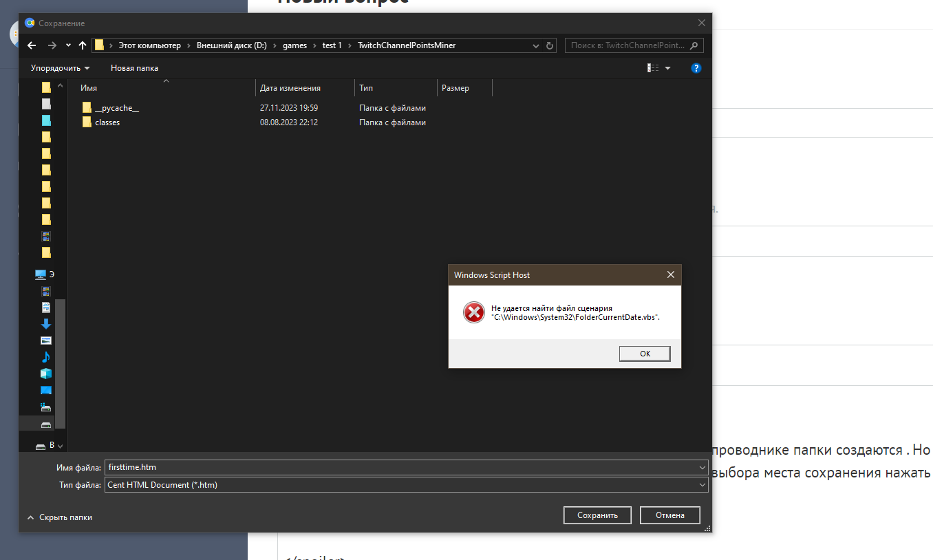Select the __pycache__ folder row

tap(254, 108)
